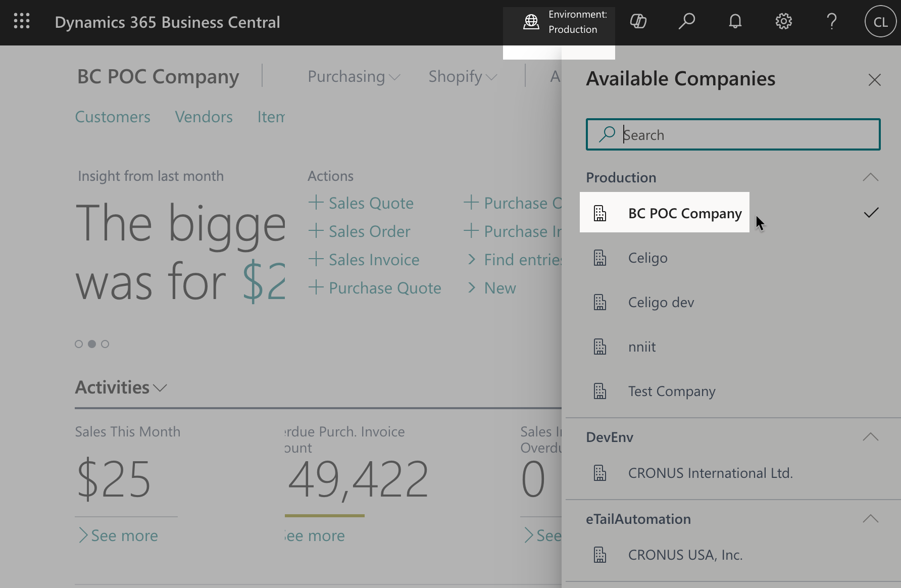901x588 pixels.
Task: Click building icon beside BC POC Company
Action: click(x=600, y=213)
